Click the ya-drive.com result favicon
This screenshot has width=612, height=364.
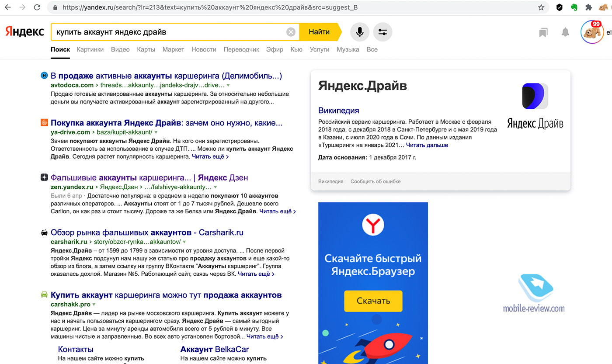(x=44, y=123)
